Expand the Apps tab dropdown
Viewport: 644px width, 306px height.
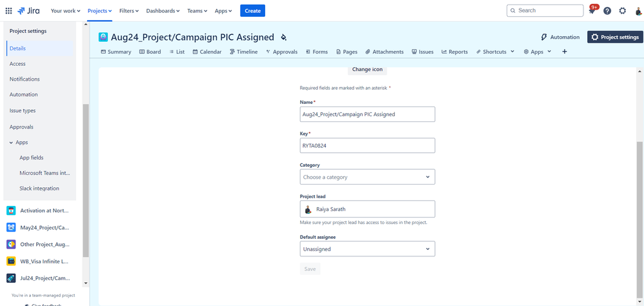tap(538, 52)
